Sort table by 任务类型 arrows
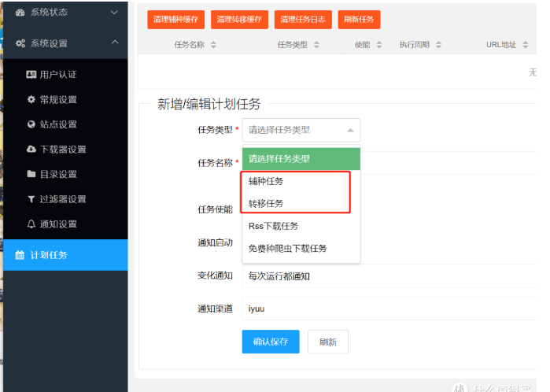Viewport: 550px width, 392px height. click(316, 45)
